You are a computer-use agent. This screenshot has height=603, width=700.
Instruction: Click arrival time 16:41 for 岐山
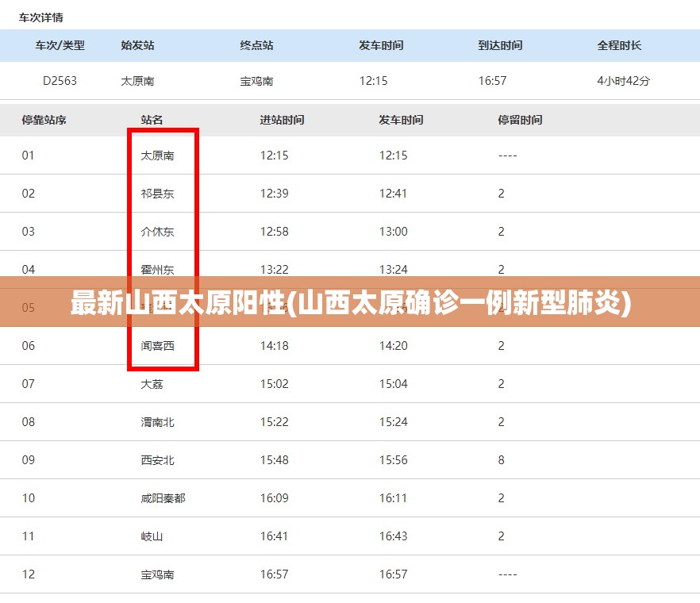pyautogui.click(x=274, y=536)
